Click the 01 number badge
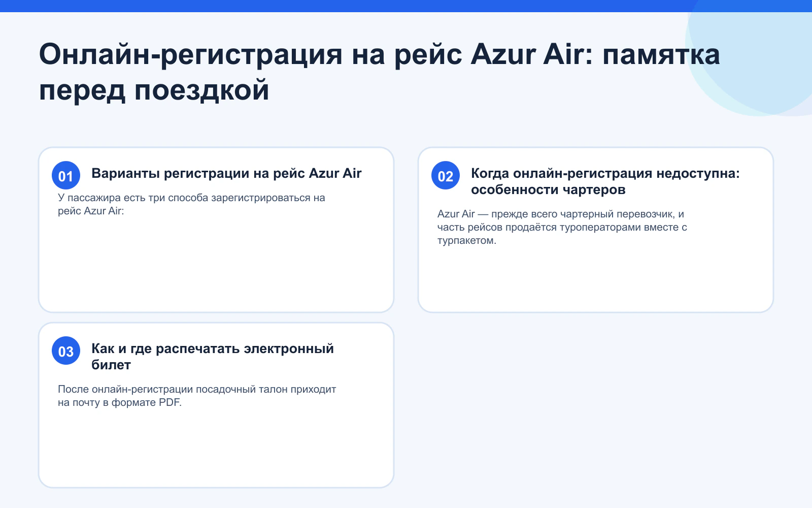This screenshot has height=508, width=812. 66,175
